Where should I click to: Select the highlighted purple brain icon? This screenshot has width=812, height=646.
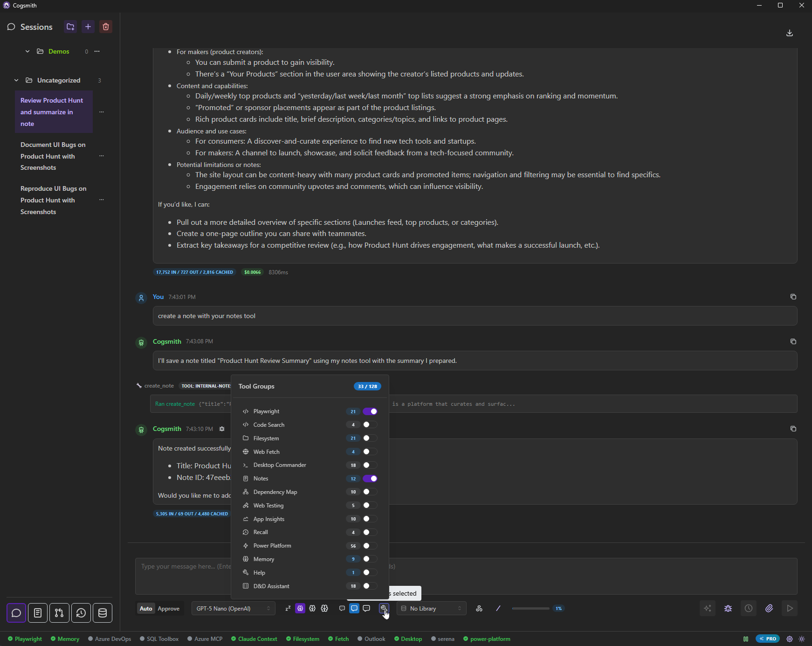(x=300, y=608)
